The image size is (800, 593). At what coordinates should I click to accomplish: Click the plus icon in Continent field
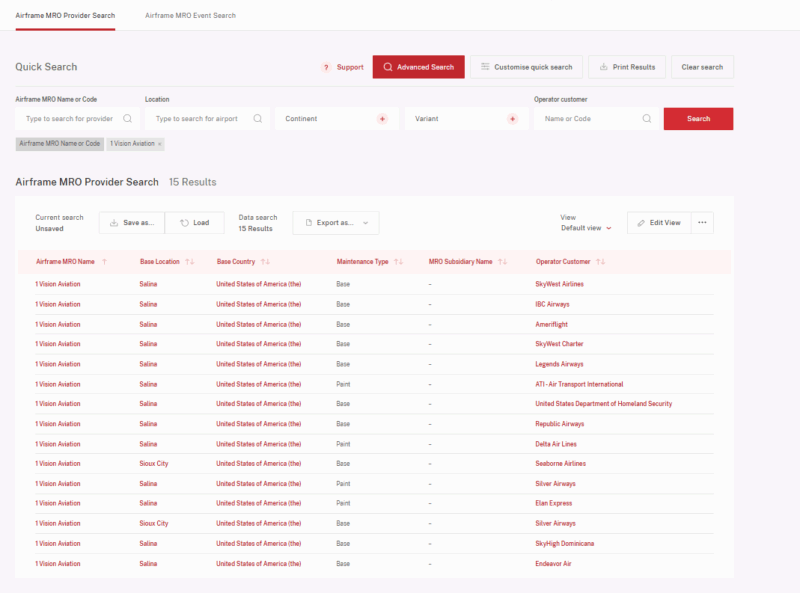point(382,119)
